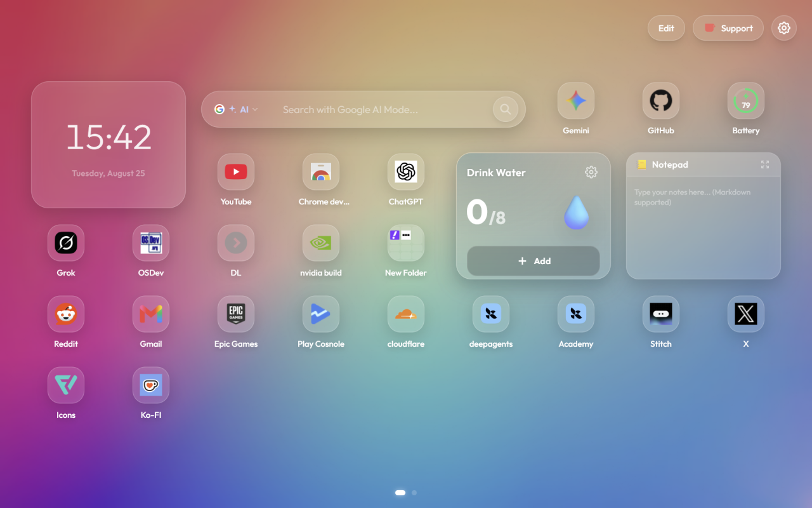Open the Chrome dev shortcut

tap(321, 171)
